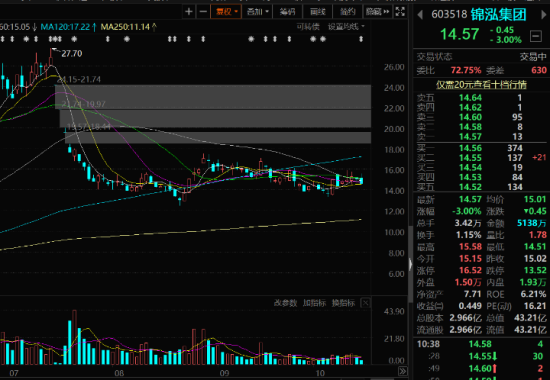Open the 仅需20元查看十档行情 link

(481, 85)
